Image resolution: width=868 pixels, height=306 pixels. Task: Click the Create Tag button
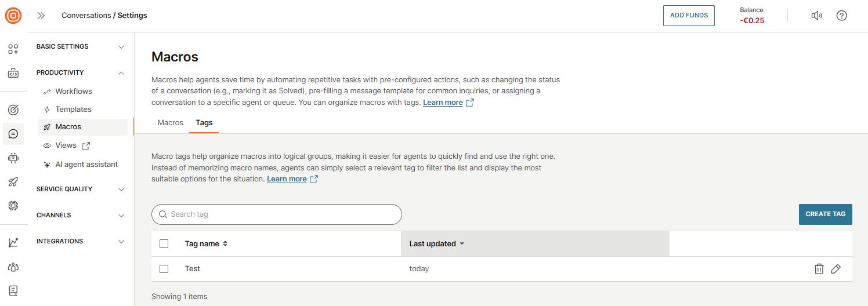click(x=825, y=214)
